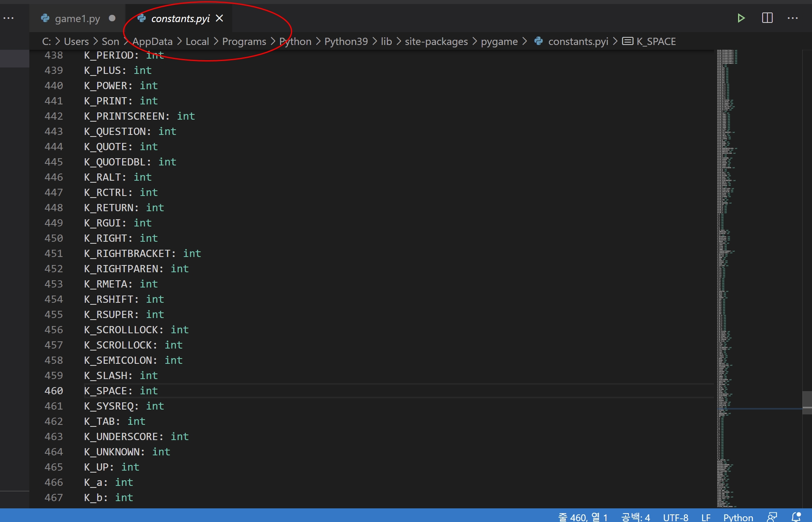The height and width of the screenshot is (522, 812).
Task: Click Python39 in the breadcrumb path
Action: [x=346, y=41]
